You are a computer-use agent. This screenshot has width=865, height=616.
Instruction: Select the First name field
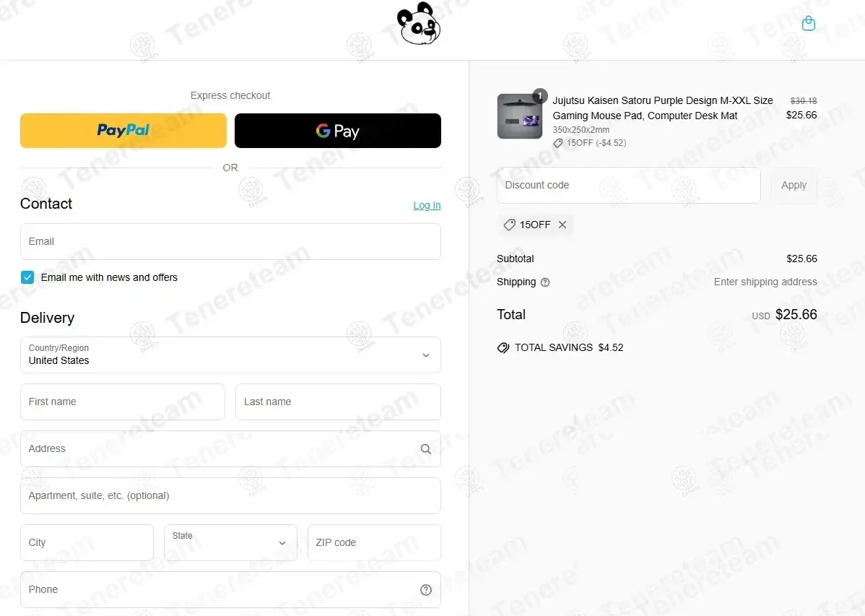point(123,402)
